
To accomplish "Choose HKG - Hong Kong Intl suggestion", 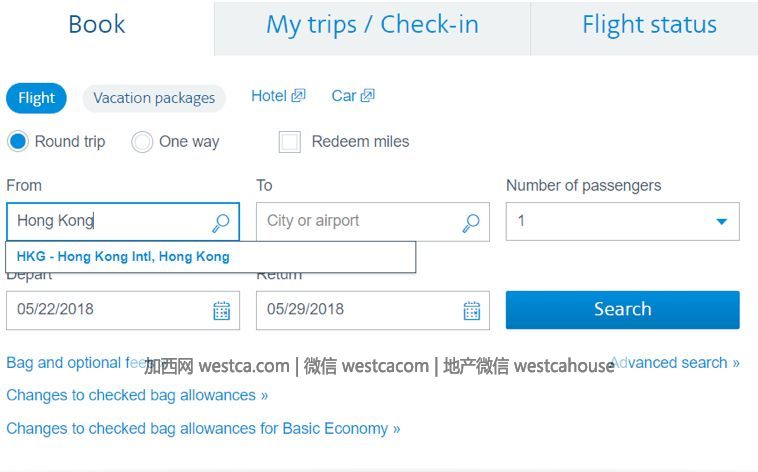I will click(x=123, y=256).
